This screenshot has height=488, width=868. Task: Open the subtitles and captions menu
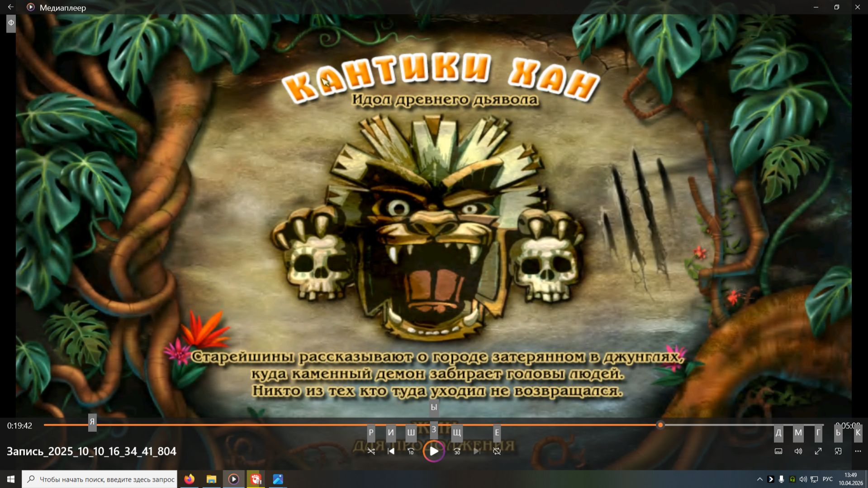coord(778,451)
